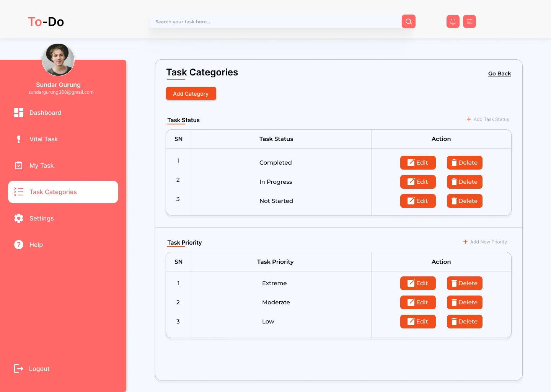551x392 pixels.
Task: Click the plus icon beside Add New Priority
Action: (x=465, y=242)
